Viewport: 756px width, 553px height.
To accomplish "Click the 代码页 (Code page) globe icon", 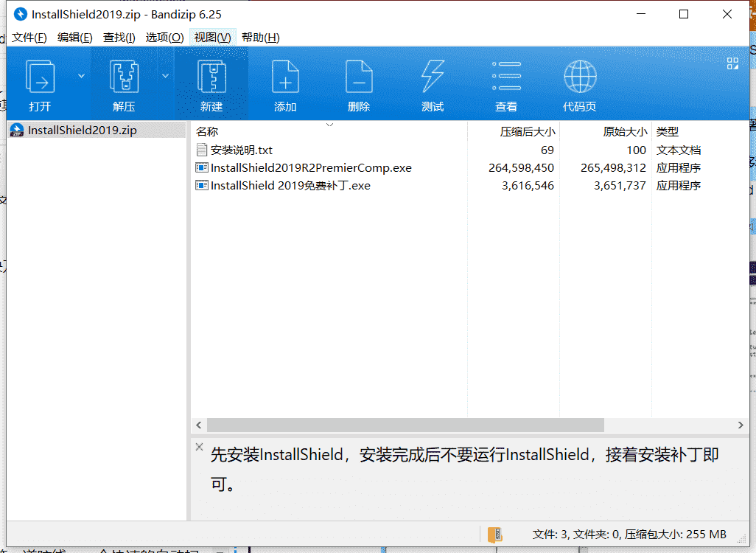I will [580, 76].
